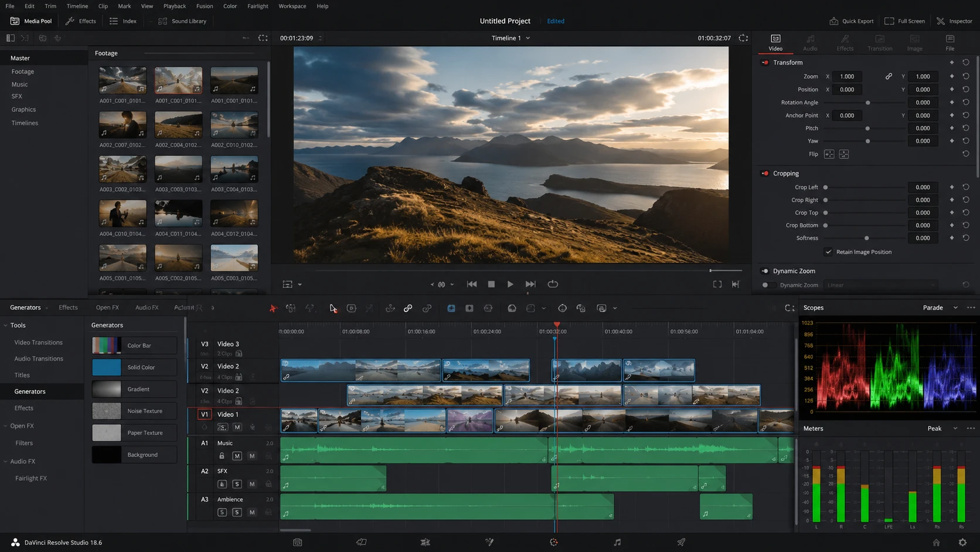Add a keyframe for Zoom
Screen dimensions: 980x552
(951, 76)
